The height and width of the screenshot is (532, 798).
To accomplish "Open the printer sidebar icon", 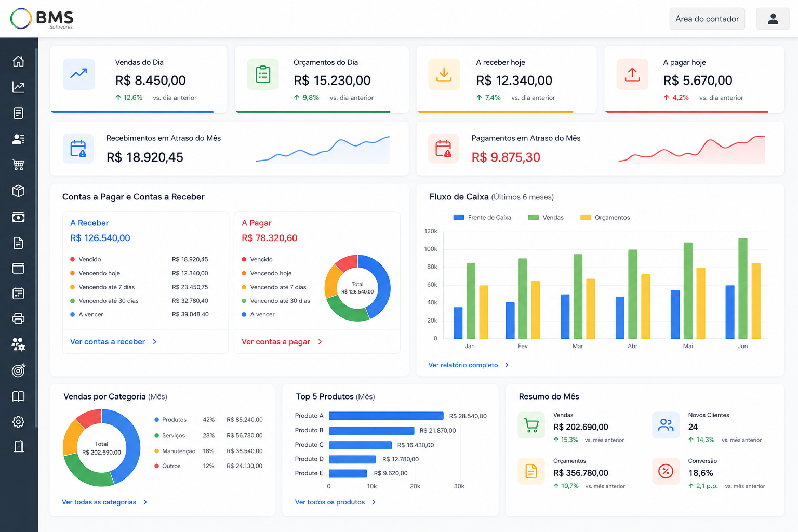I will pos(18,318).
